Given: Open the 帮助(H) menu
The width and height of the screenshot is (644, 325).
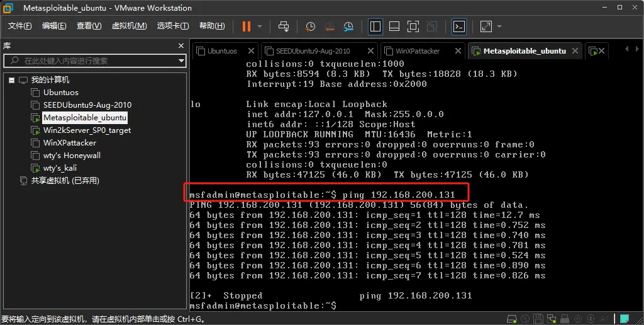Looking at the screenshot, I should pyautogui.click(x=212, y=26).
